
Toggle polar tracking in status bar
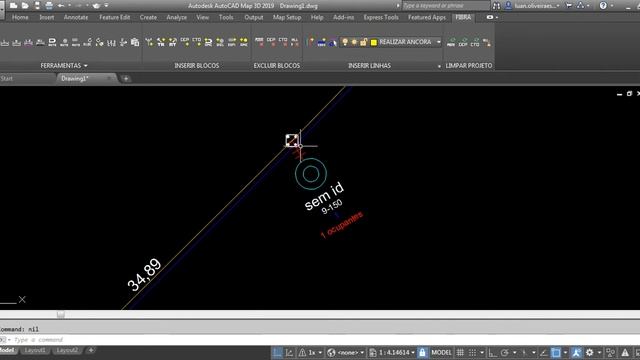504,352
